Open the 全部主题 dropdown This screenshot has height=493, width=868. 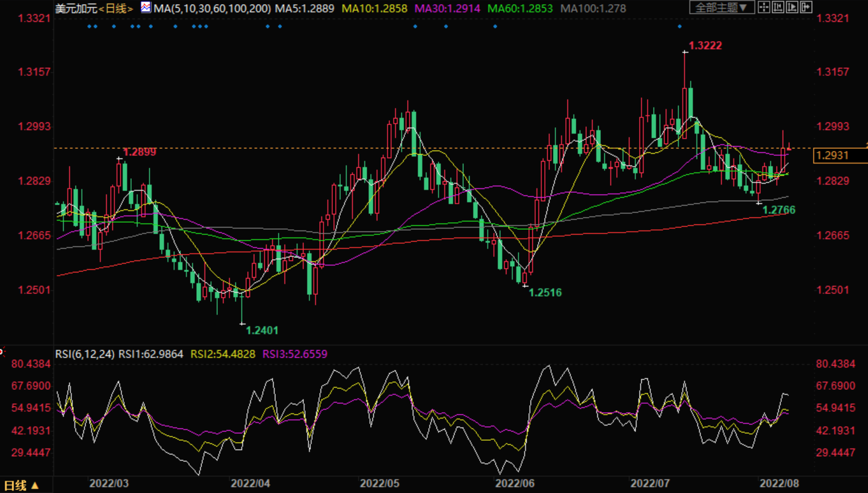(721, 8)
